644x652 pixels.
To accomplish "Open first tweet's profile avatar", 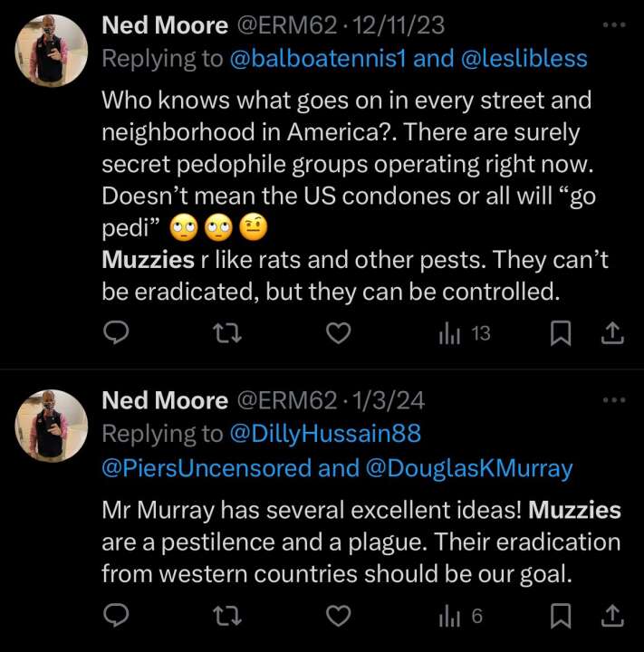I will click(52, 51).
